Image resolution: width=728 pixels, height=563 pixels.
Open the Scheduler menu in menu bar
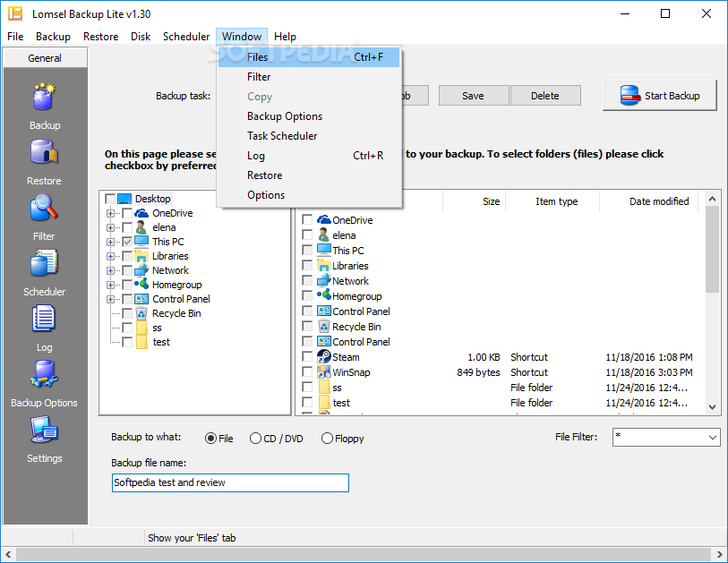(x=186, y=36)
